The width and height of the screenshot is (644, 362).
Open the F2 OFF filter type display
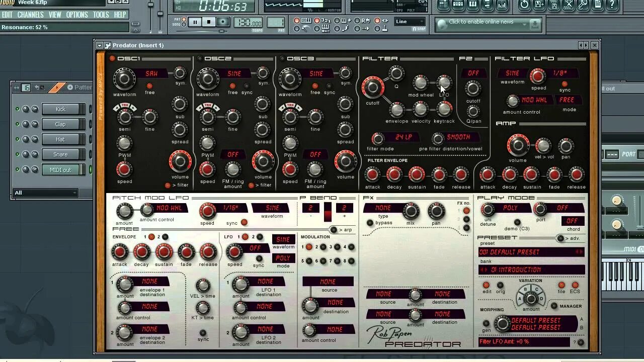click(473, 73)
